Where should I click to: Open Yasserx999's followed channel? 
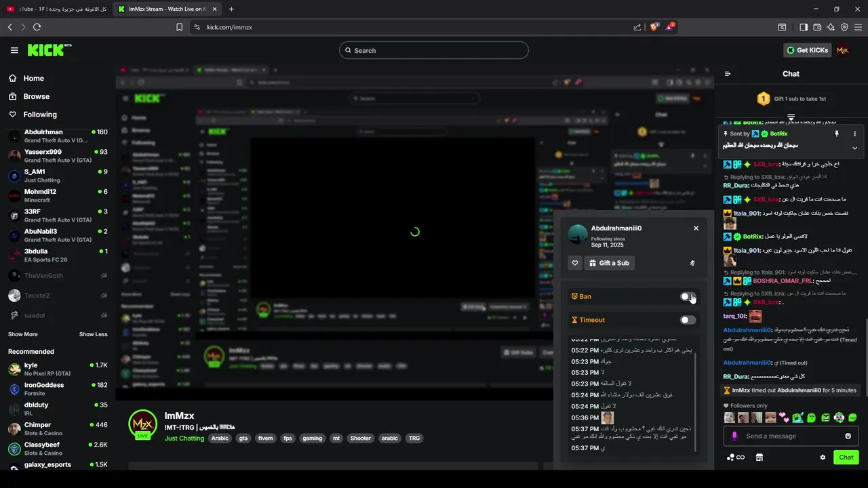pyautogui.click(x=58, y=156)
